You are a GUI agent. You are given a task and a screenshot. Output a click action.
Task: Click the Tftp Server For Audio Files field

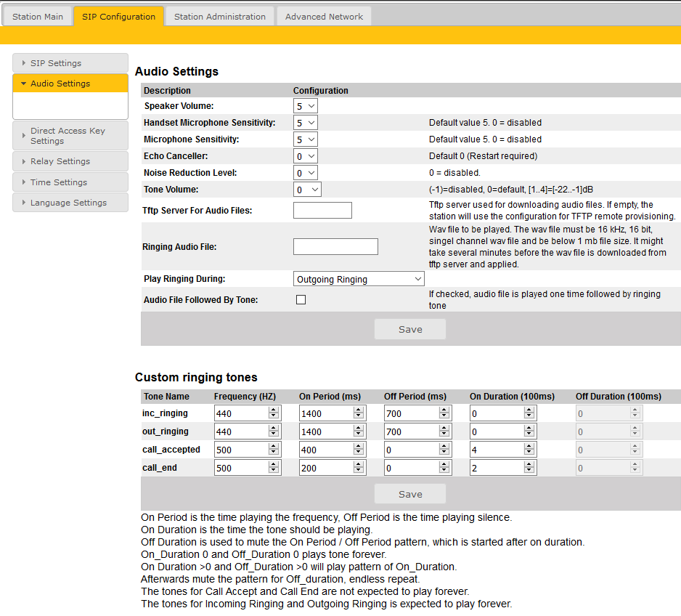322,211
